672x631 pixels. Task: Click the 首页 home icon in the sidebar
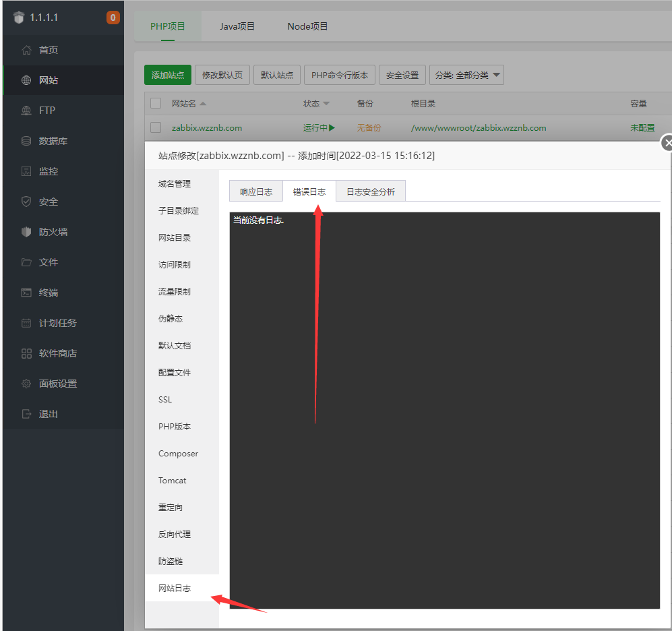point(26,50)
